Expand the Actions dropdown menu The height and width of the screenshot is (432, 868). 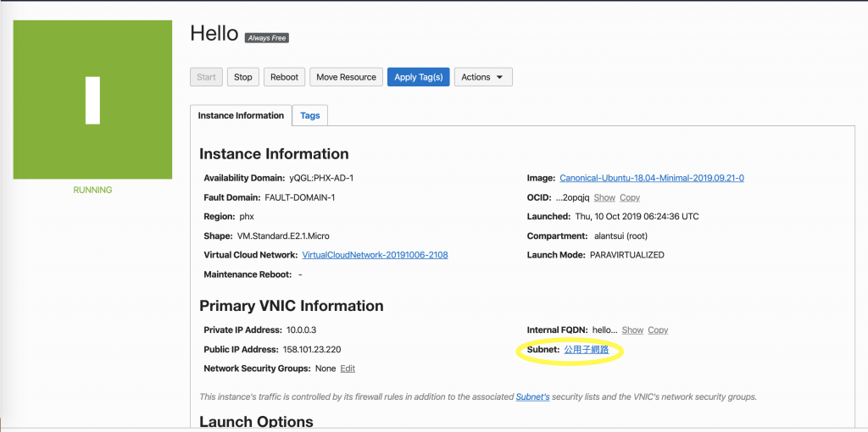[482, 77]
